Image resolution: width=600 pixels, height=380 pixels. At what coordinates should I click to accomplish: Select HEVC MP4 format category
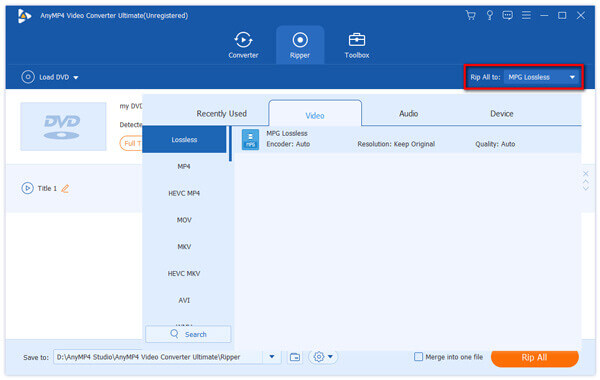tap(184, 193)
